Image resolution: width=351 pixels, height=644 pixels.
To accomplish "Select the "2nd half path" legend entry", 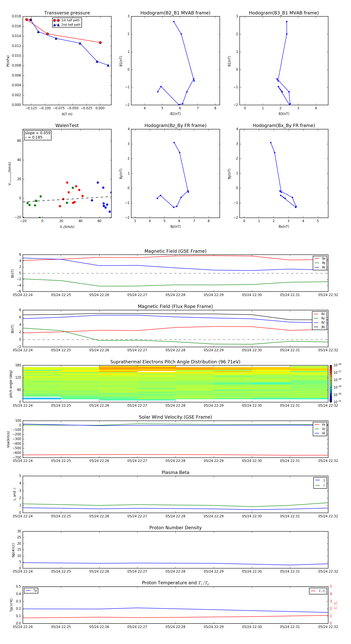I will pos(67,25).
